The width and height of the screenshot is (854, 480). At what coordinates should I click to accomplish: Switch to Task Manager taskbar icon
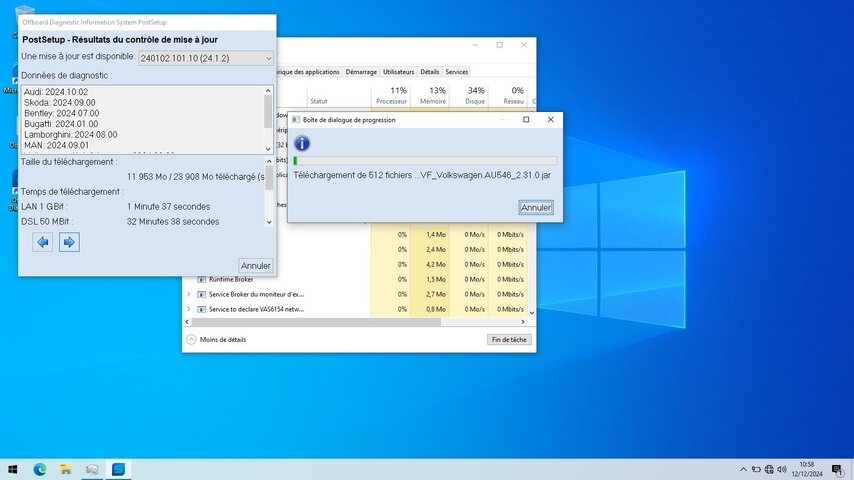[92, 469]
